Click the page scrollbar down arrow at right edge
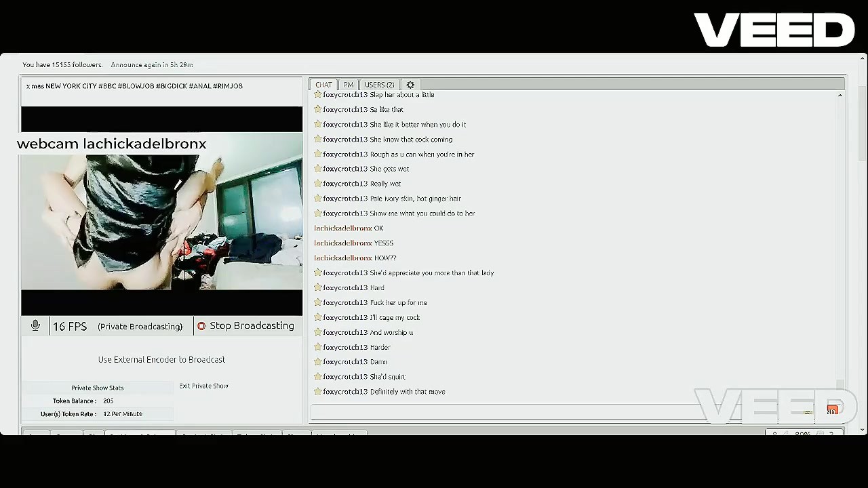 tap(863, 429)
